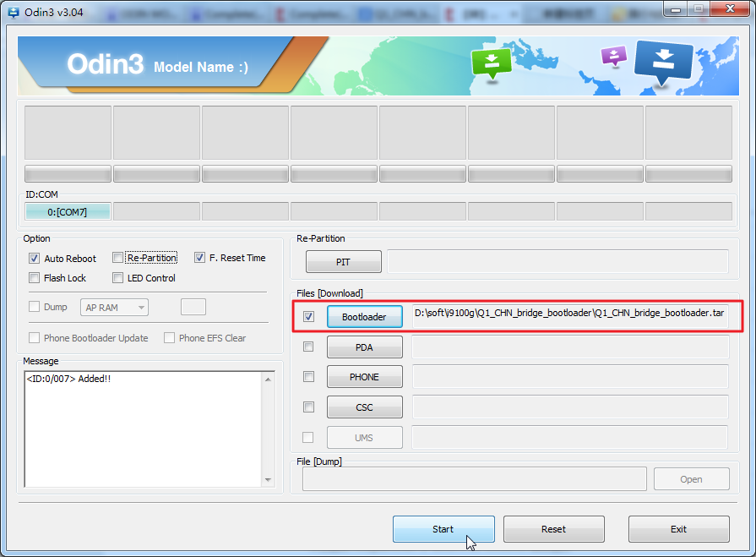Image resolution: width=756 pixels, height=557 pixels.
Task: Click the first progress bar slot
Action: (x=68, y=174)
